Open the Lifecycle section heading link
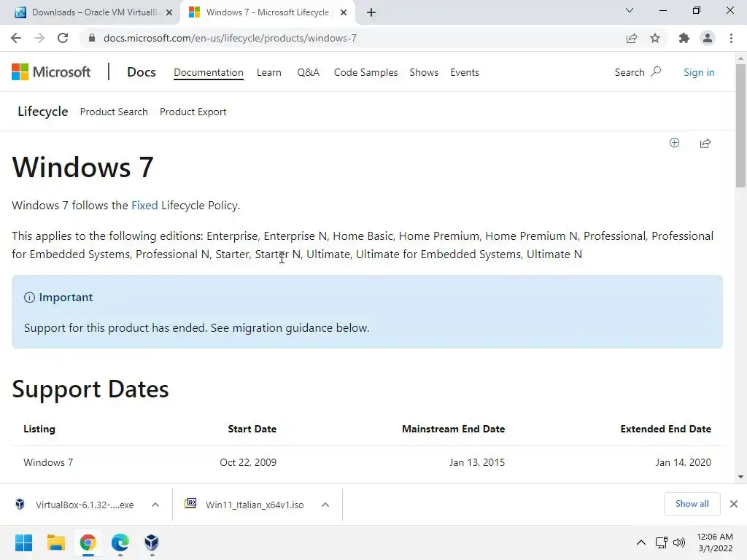747x560 pixels. pyautogui.click(x=43, y=112)
